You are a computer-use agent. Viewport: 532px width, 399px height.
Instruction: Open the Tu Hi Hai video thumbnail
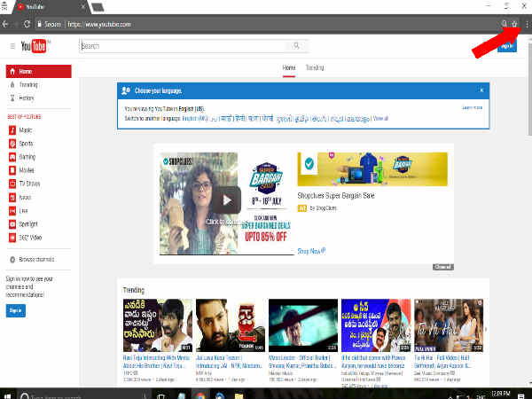point(449,325)
